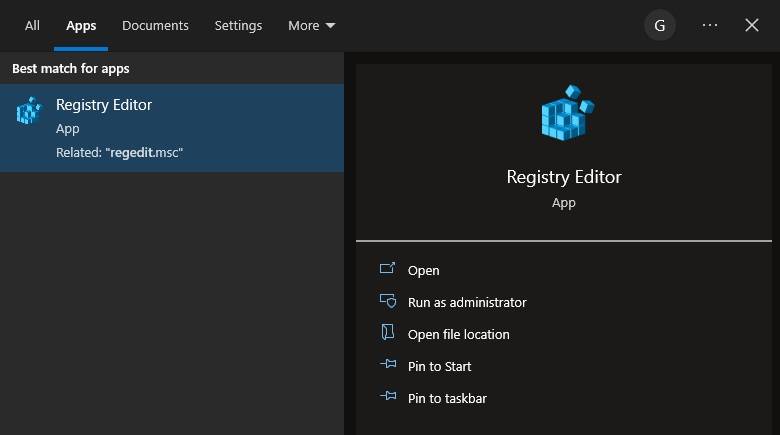The width and height of the screenshot is (780, 435).
Task: Click the Related regedit.msc text in result
Action: pyautogui.click(x=120, y=152)
